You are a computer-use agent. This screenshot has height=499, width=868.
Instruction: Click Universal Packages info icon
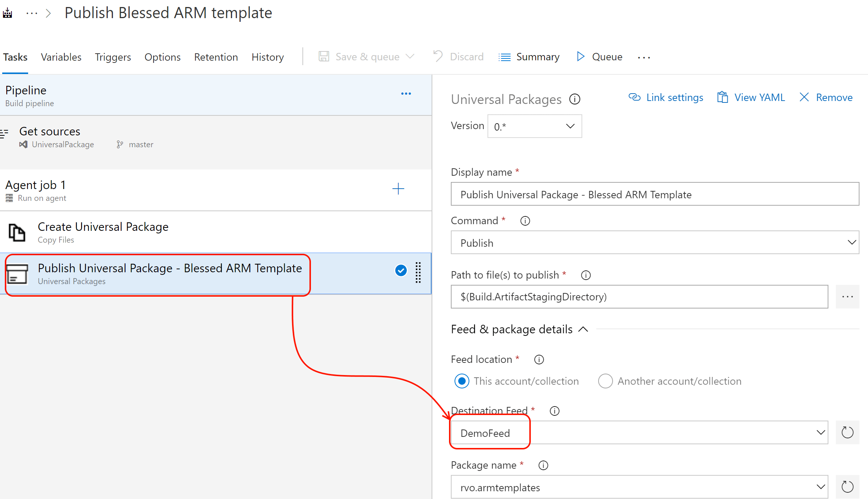(574, 99)
